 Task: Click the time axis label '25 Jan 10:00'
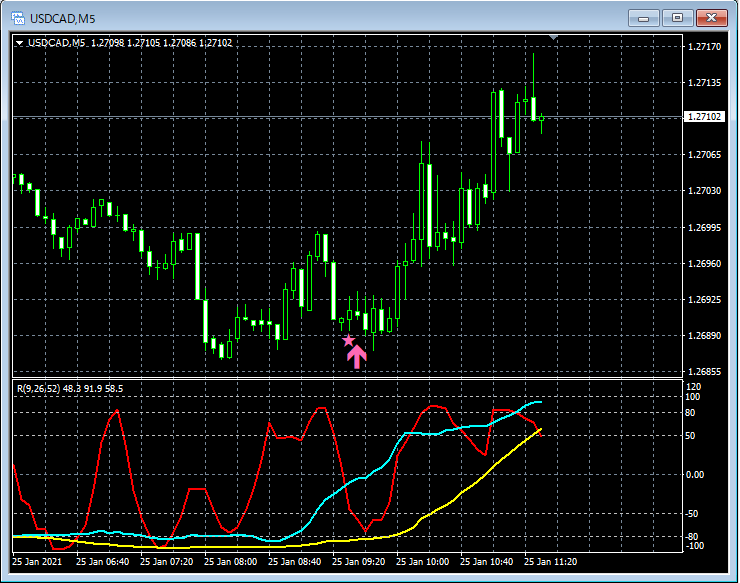(x=422, y=562)
